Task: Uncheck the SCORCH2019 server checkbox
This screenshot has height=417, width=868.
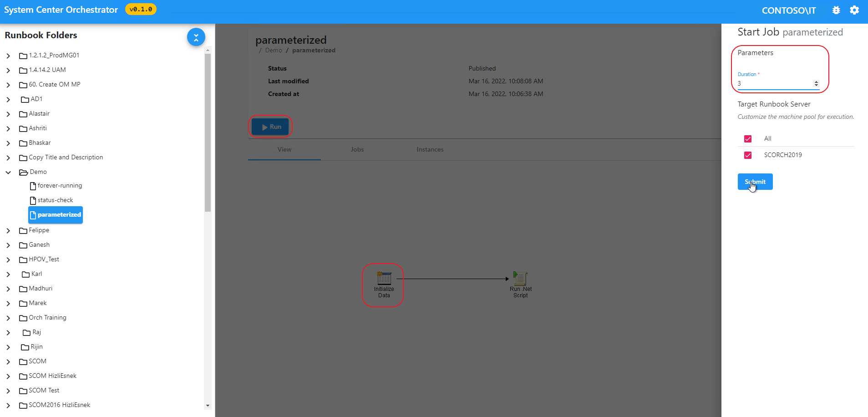Action: (x=747, y=155)
